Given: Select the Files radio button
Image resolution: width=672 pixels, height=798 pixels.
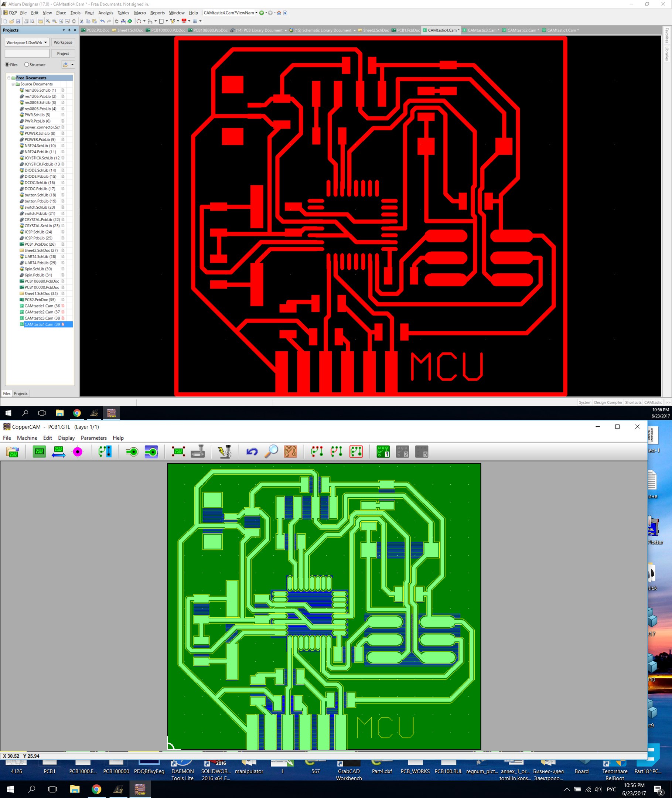Looking at the screenshot, I should tap(7, 65).
